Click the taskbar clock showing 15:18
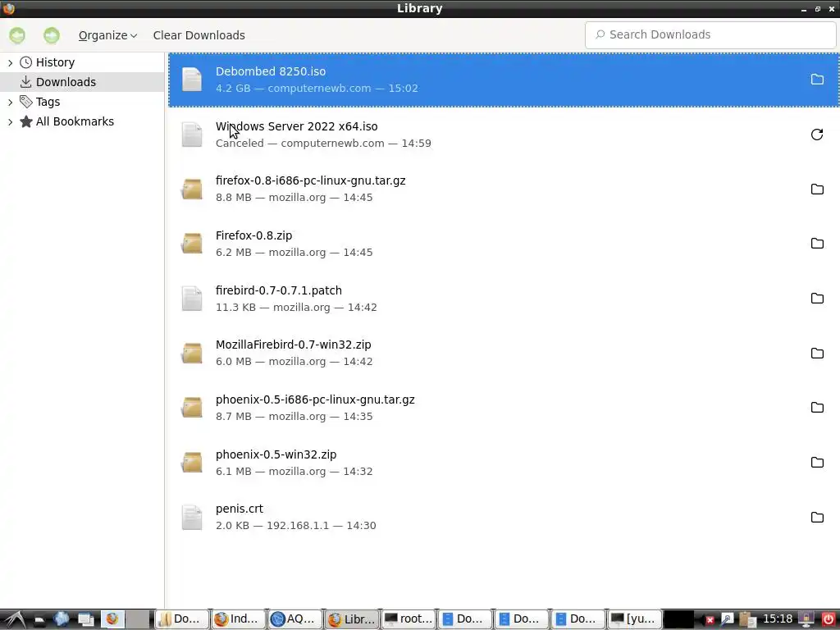 (778, 619)
